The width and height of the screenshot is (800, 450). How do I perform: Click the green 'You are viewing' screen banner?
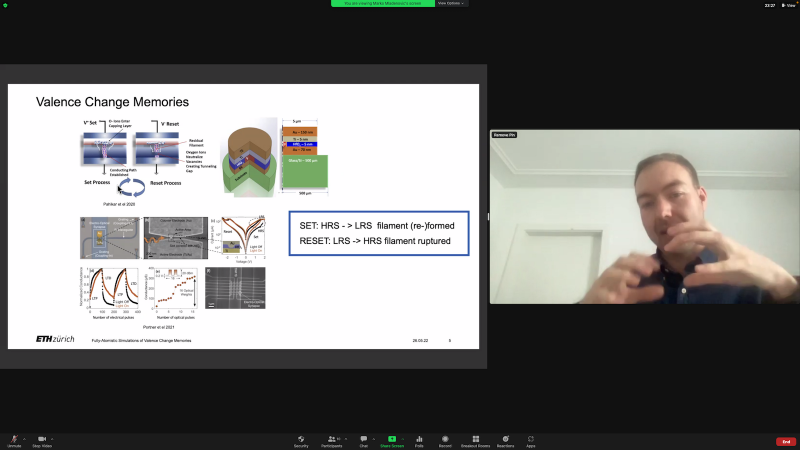(383, 3)
